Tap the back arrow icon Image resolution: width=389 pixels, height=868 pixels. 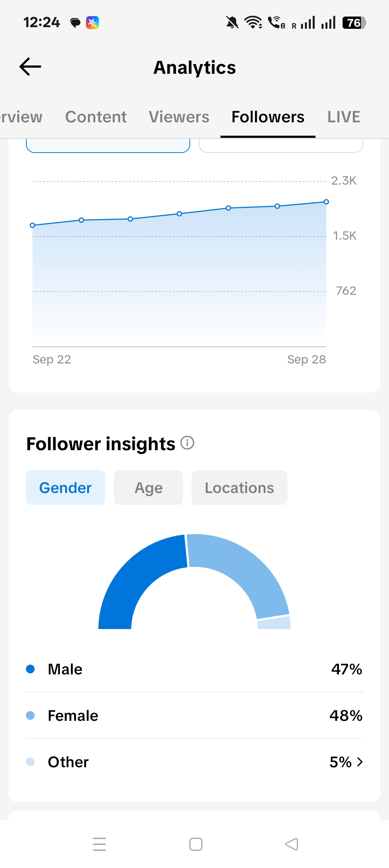pyautogui.click(x=30, y=67)
